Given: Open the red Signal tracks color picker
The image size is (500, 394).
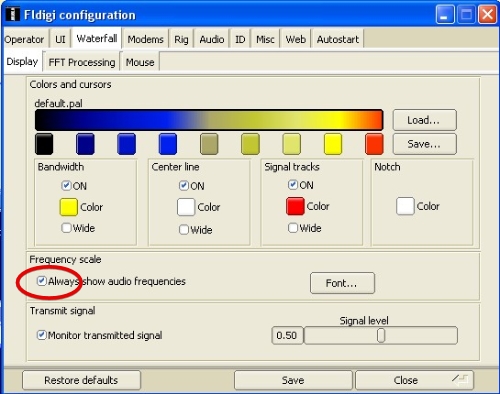Looking at the screenshot, I should click(x=295, y=206).
